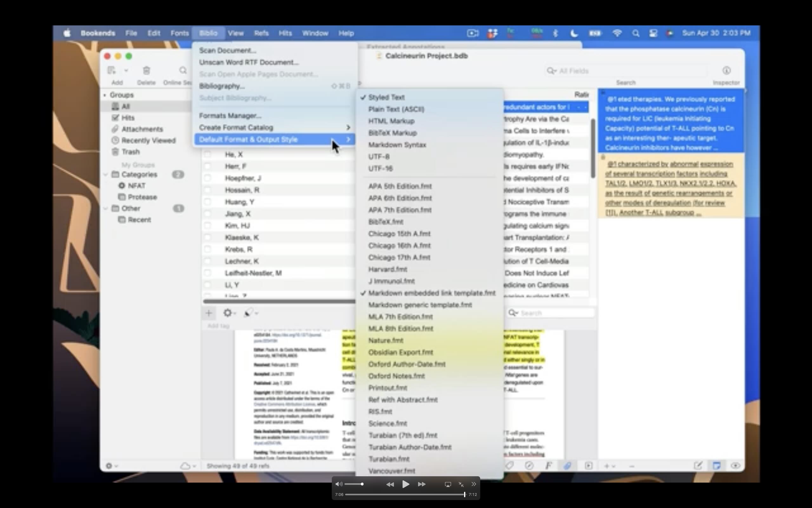812x508 pixels.
Task: Select the note card icon in bottom bar
Action: tap(717, 466)
